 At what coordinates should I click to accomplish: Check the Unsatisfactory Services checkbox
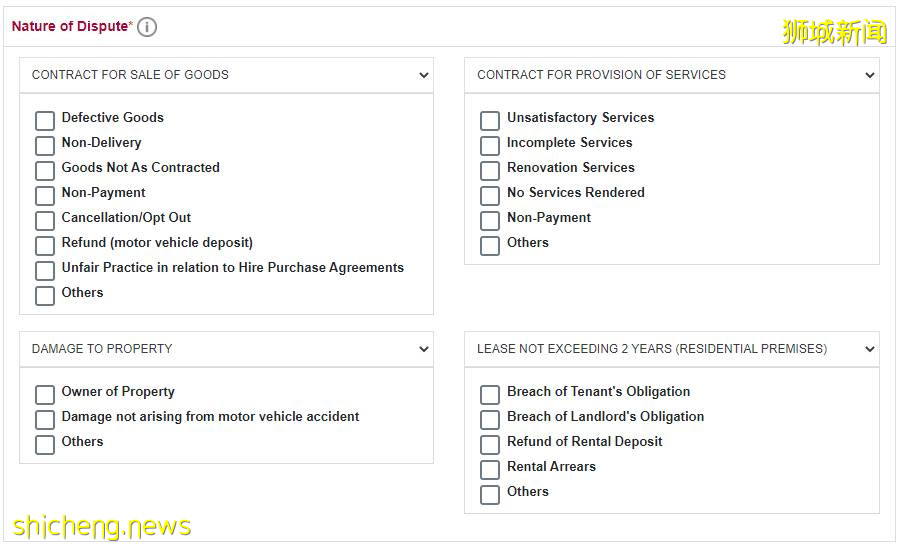(490, 121)
